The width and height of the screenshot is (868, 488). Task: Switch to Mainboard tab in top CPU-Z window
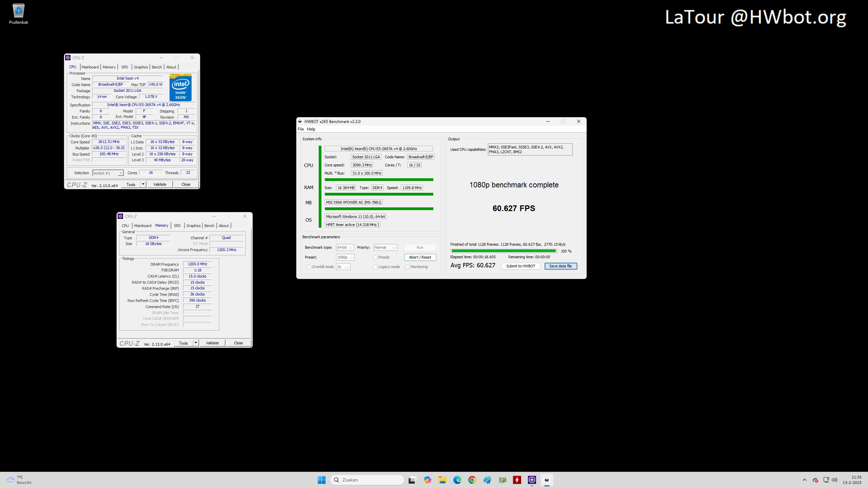pos(90,67)
